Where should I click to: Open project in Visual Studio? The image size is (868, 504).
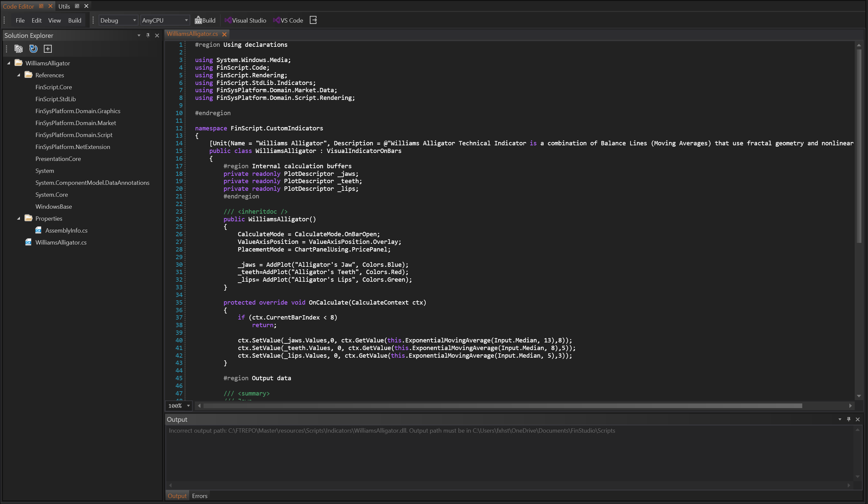245,20
